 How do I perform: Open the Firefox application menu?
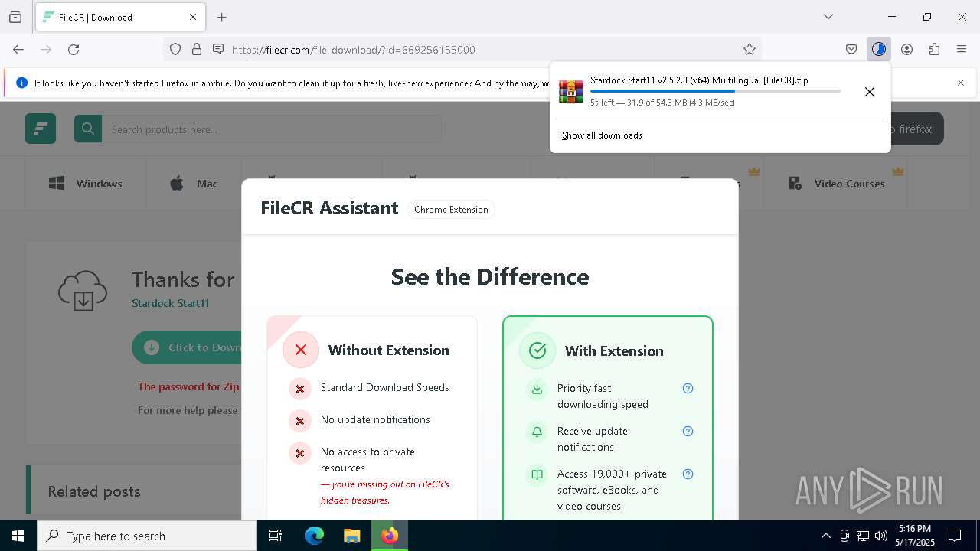[x=962, y=50]
